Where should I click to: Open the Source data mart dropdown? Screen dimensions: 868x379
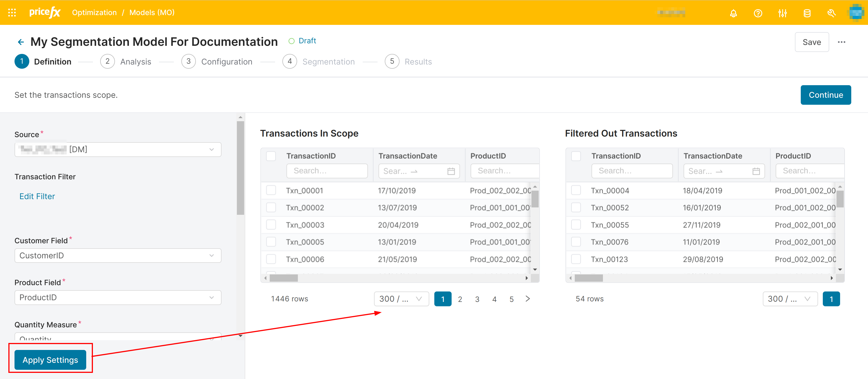[x=117, y=149]
